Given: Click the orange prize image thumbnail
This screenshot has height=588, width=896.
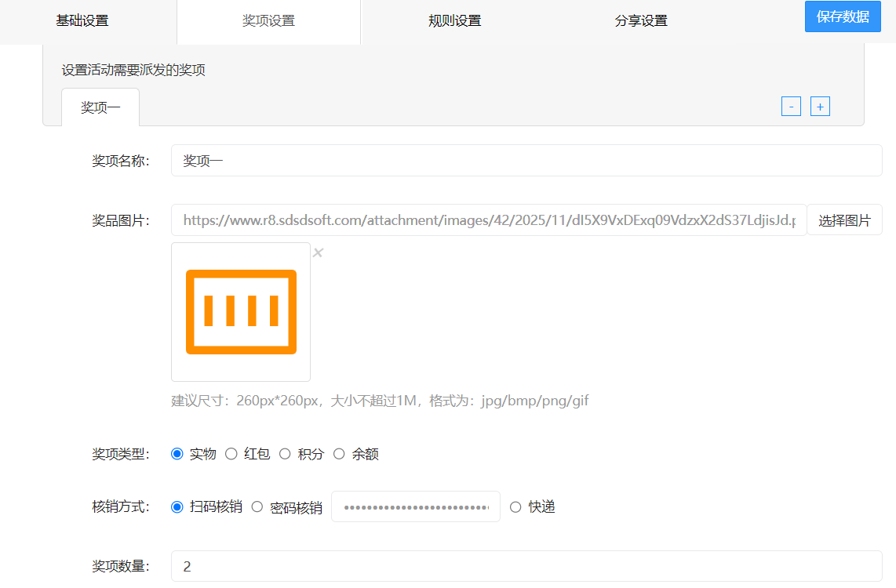Looking at the screenshot, I should coord(241,312).
